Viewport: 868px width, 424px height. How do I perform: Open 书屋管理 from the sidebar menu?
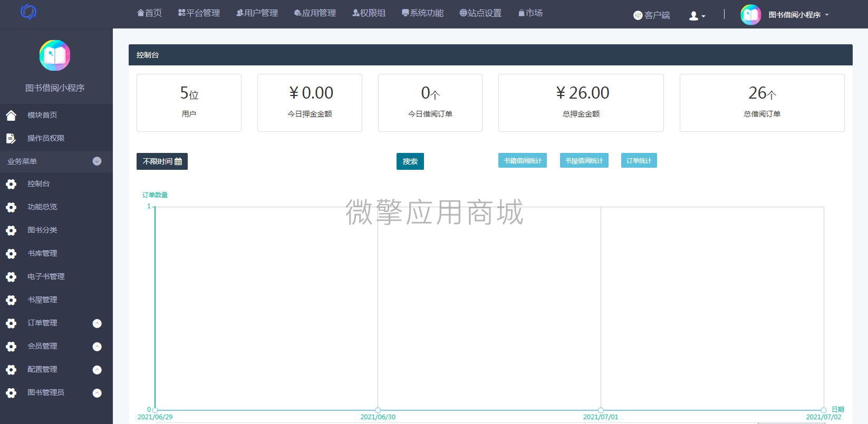(x=42, y=300)
